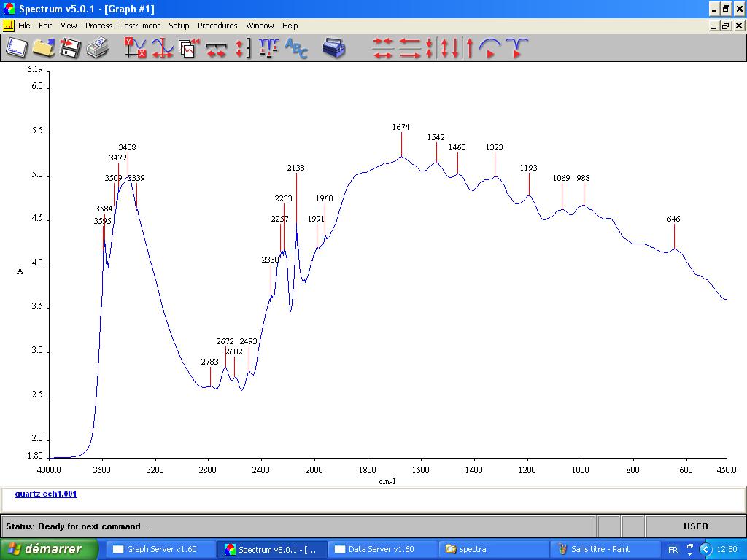
Task: Click the démarrer Start button
Action: (49, 549)
